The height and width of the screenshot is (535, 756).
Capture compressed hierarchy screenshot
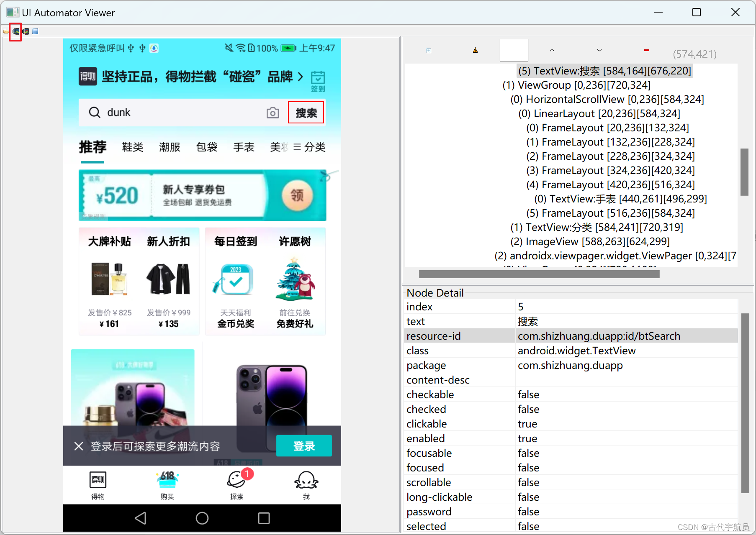click(26, 31)
